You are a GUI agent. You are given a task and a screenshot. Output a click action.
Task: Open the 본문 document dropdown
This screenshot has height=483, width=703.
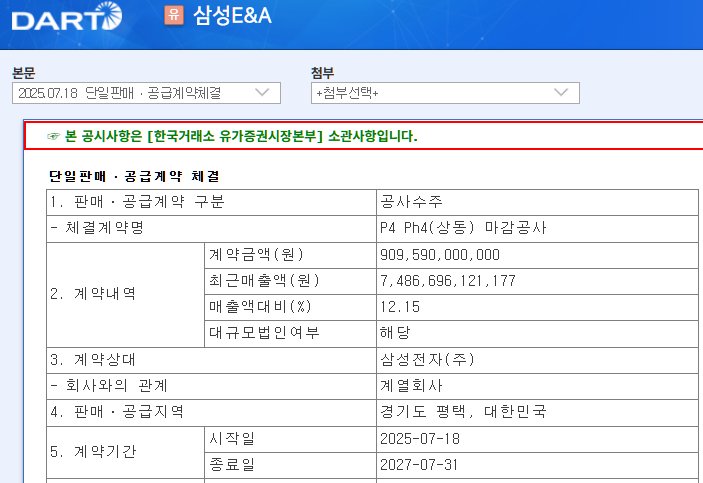[x=146, y=93]
